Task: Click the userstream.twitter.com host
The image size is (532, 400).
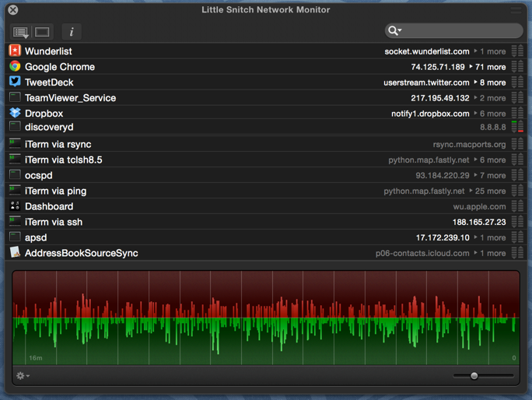Action: coord(426,82)
